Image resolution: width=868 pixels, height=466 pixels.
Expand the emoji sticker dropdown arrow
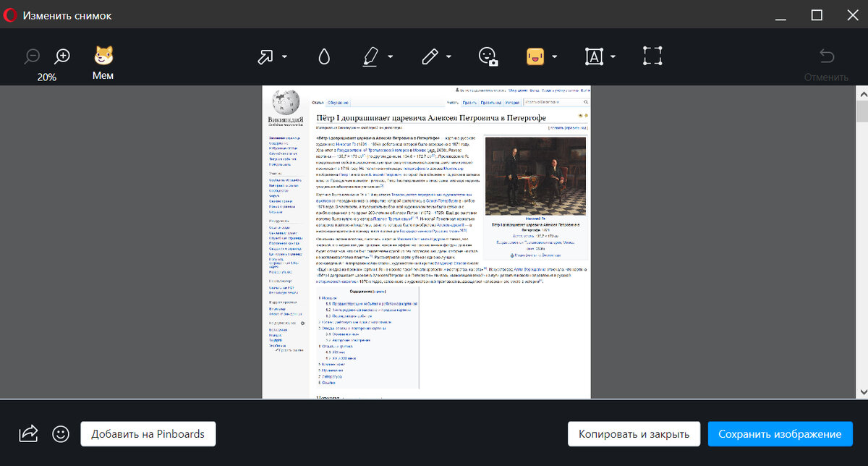tap(555, 56)
